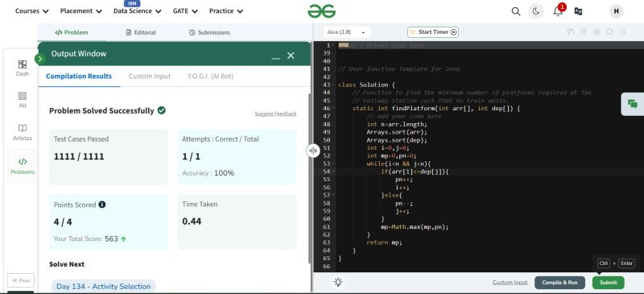Open the chat bubble side widget
Screen dimensions: 644x294
633,104
